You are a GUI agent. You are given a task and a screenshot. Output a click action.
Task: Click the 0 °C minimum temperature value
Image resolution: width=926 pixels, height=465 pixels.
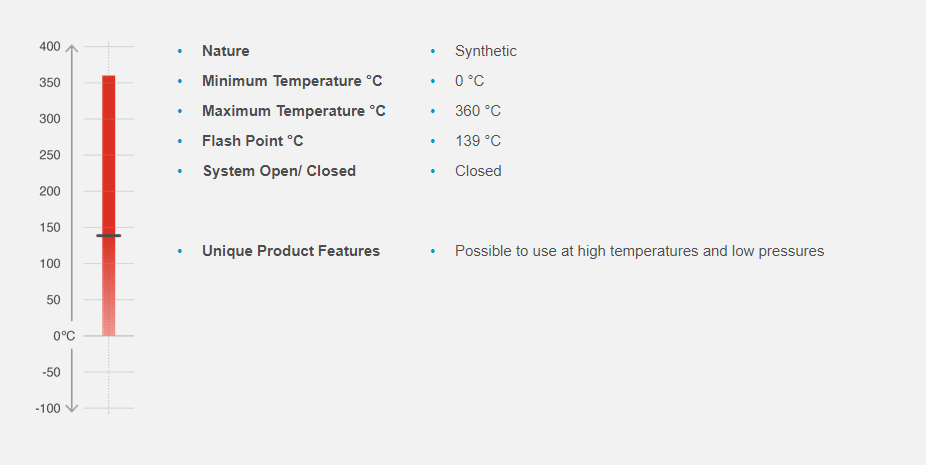(x=469, y=81)
